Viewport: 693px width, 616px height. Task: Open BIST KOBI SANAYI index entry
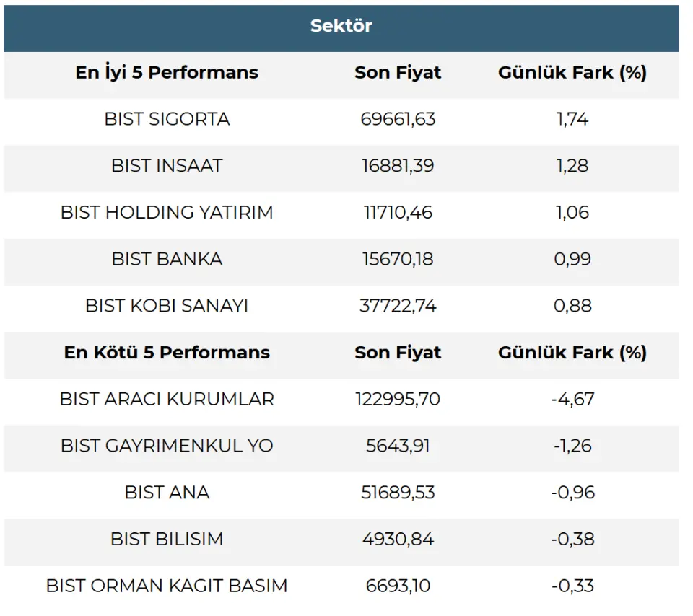(167, 306)
